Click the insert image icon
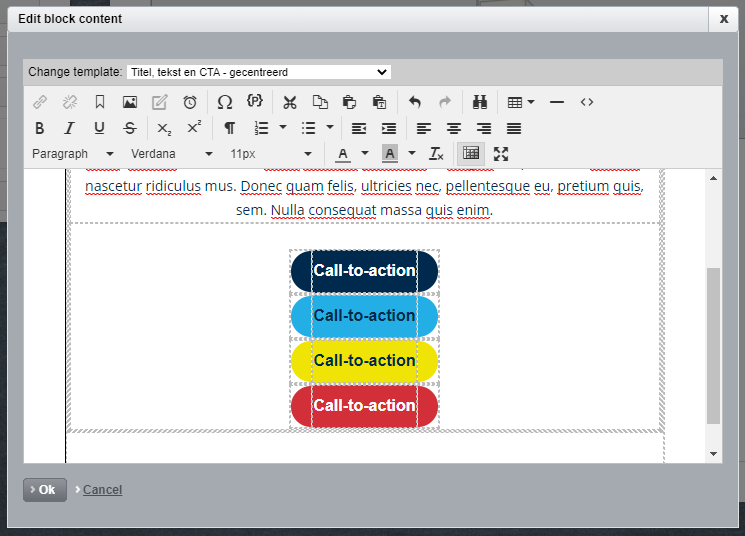This screenshot has width=745, height=536. tap(130, 102)
